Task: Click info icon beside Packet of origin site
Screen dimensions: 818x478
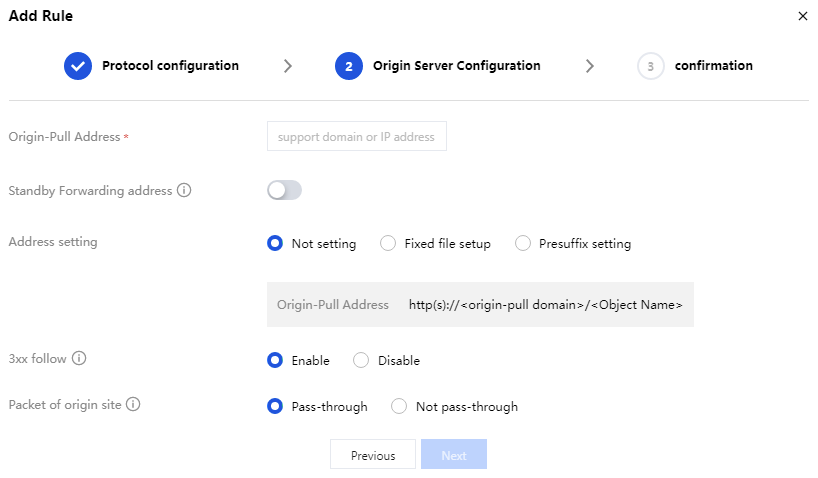Action: point(133,405)
